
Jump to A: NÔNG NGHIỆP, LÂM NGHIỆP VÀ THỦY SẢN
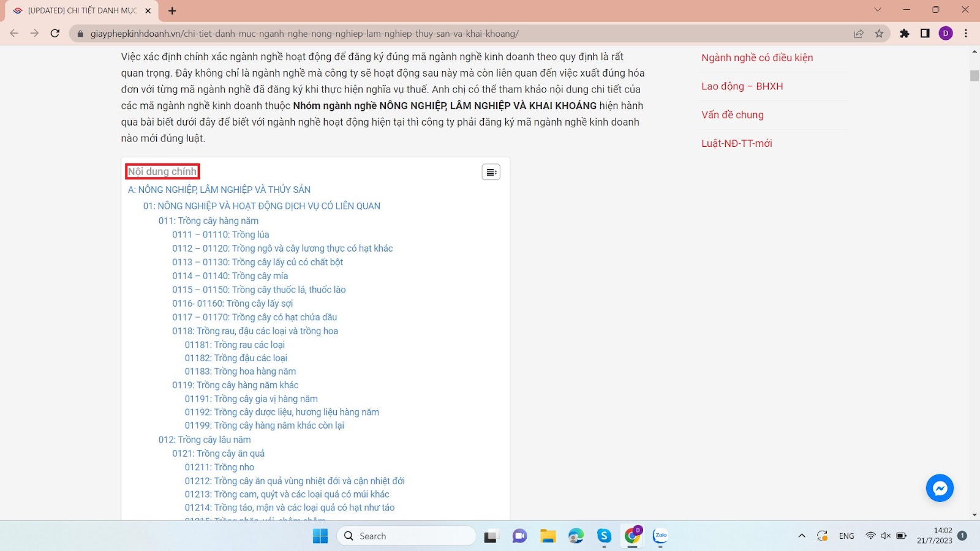(x=219, y=190)
